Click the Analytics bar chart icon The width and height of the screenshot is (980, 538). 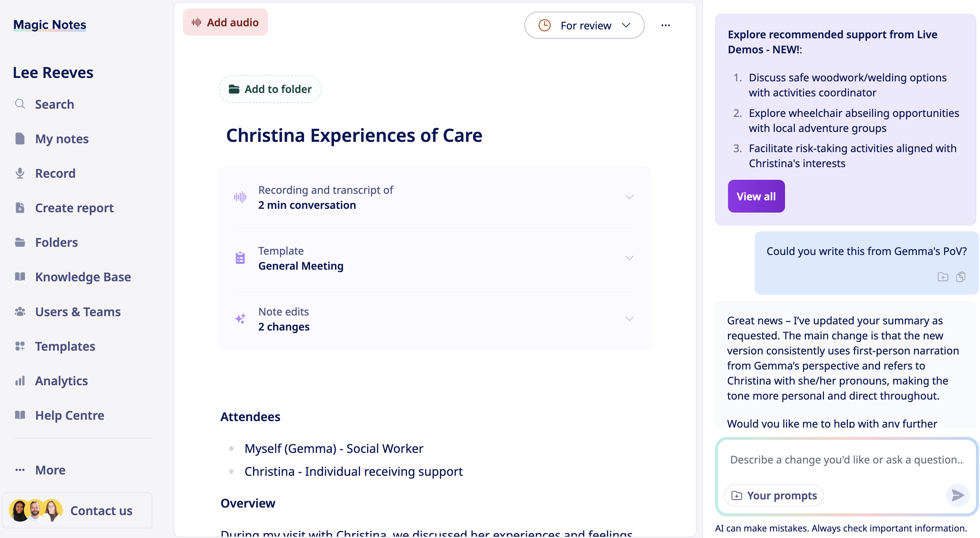click(x=20, y=381)
